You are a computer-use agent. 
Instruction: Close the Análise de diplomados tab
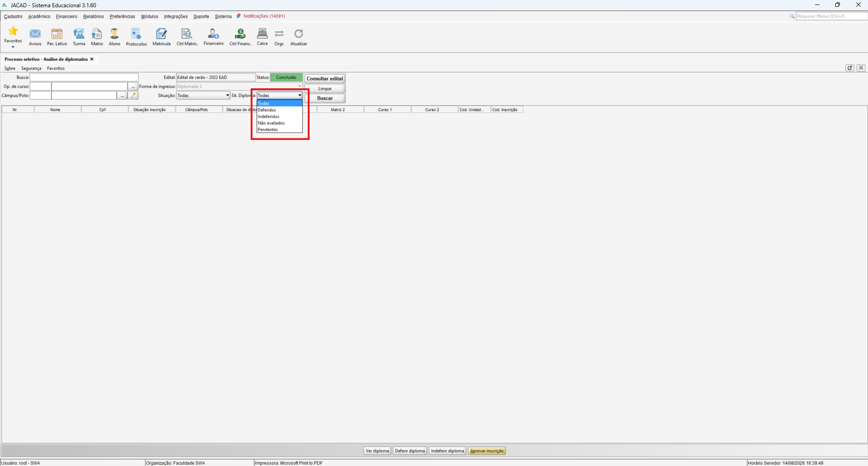coord(92,59)
